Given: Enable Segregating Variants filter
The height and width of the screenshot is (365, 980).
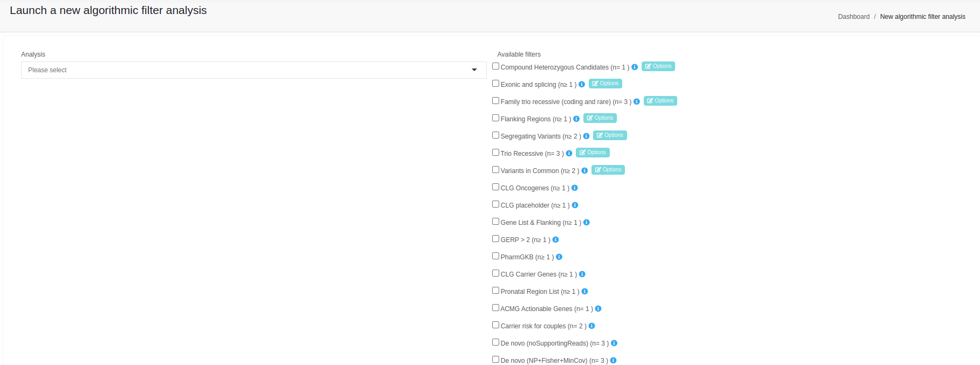Looking at the screenshot, I should pyautogui.click(x=495, y=135).
